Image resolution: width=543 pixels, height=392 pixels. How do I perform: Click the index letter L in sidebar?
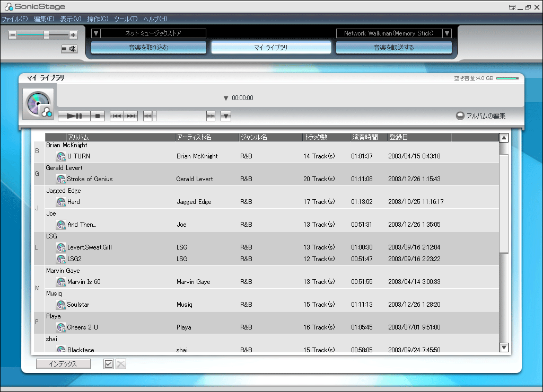coord(37,248)
